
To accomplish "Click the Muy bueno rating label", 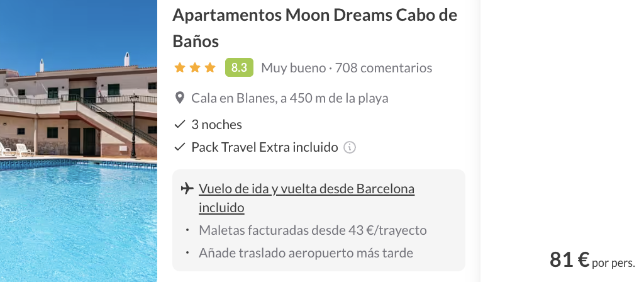I will coord(293,68).
